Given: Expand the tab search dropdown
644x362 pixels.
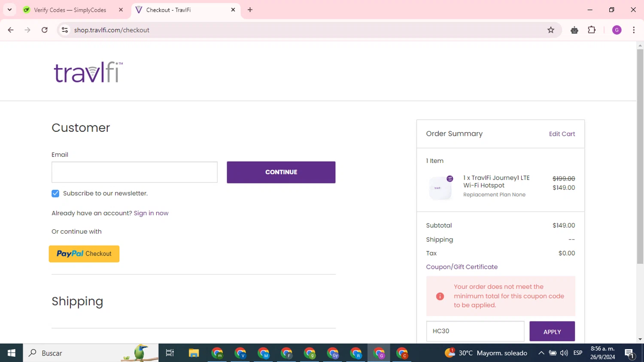Looking at the screenshot, I should 9,9.
